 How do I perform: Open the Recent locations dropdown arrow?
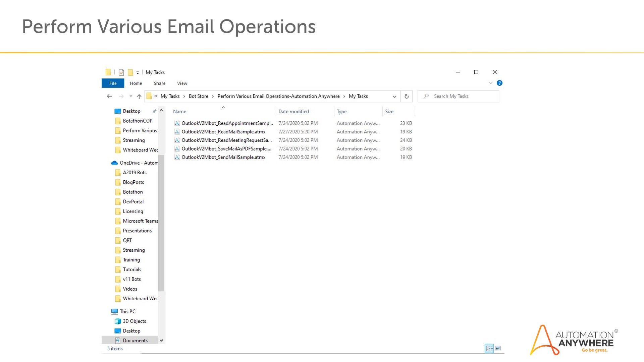(131, 97)
